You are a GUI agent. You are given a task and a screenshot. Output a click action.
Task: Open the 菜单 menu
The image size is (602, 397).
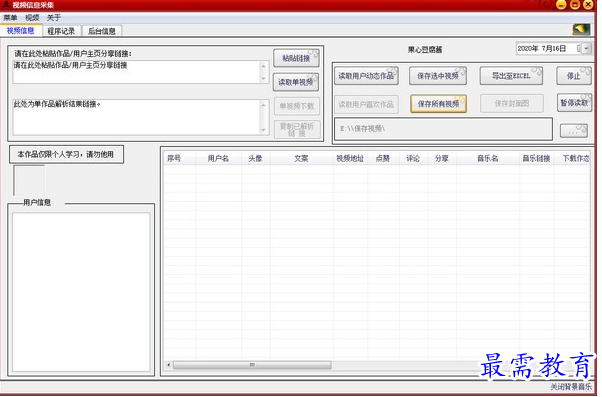(x=10, y=18)
